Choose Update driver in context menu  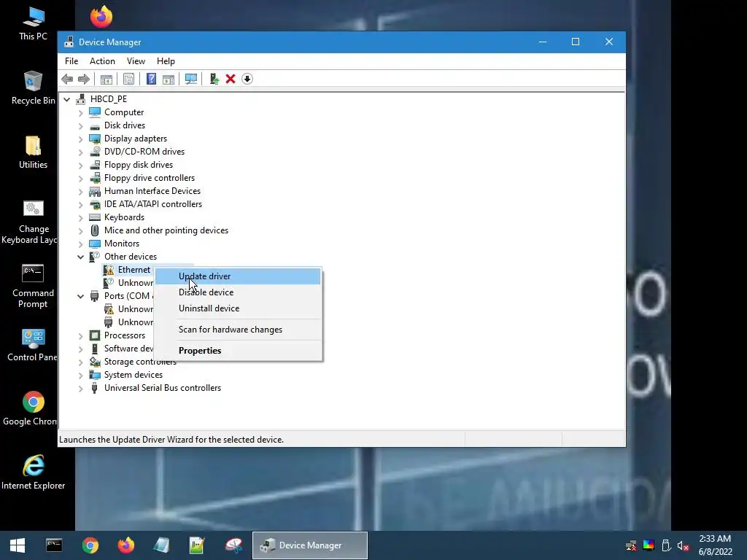tap(239, 276)
